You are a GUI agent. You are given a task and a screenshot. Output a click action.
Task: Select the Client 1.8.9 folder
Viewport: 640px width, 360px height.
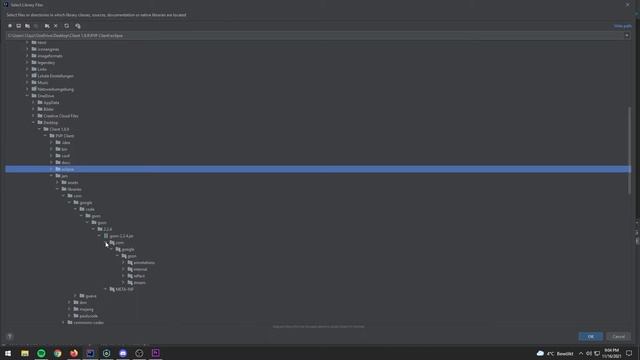(59, 129)
